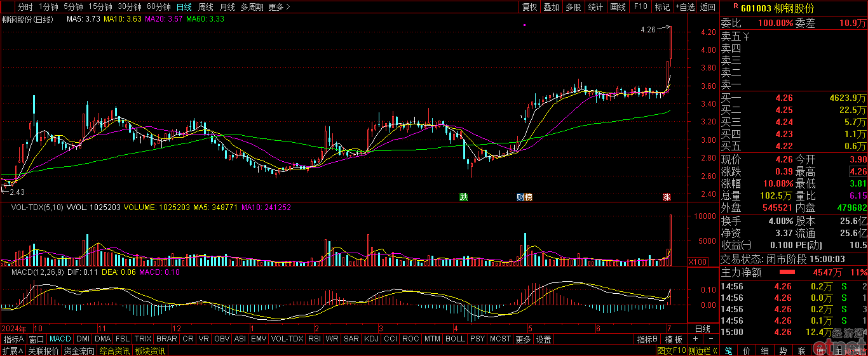Viewport: 868px width, 356px height.
Task: Select the VOL-TDX indicator tab
Action: [287, 340]
